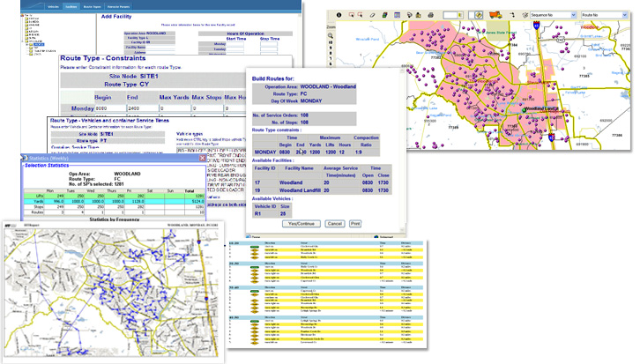Select the highlighted WOODLAND folder in tree
This screenshot has height=364, width=640.
[x=39, y=44]
